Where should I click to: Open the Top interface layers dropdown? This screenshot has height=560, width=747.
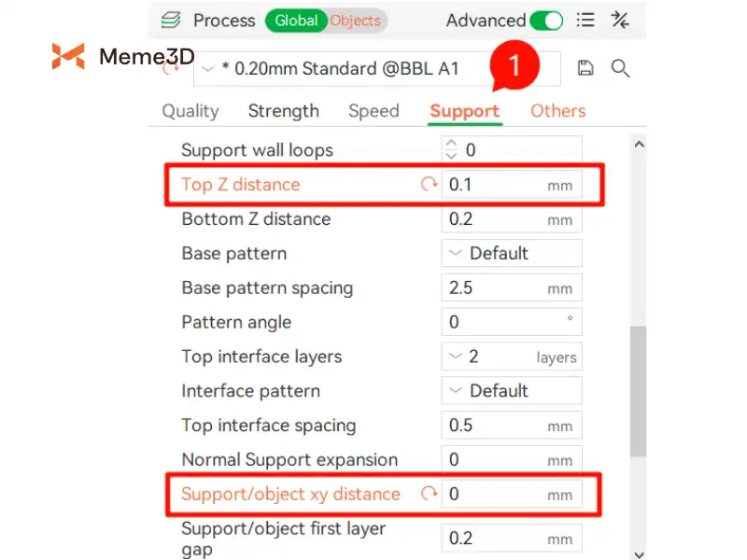pos(511,357)
